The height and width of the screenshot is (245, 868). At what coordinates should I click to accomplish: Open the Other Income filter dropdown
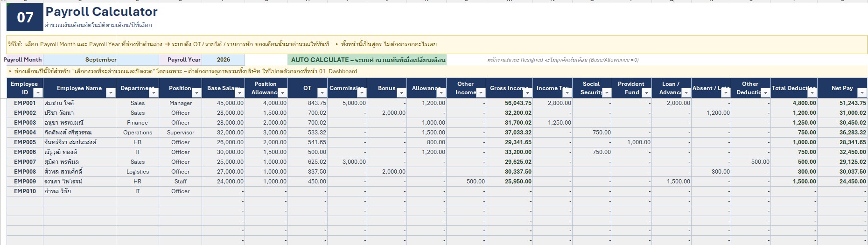(481, 93)
